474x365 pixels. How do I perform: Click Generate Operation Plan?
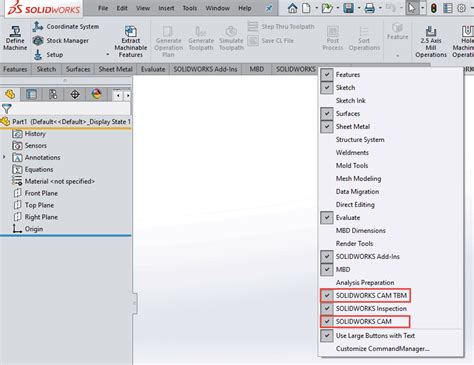click(168, 42)
